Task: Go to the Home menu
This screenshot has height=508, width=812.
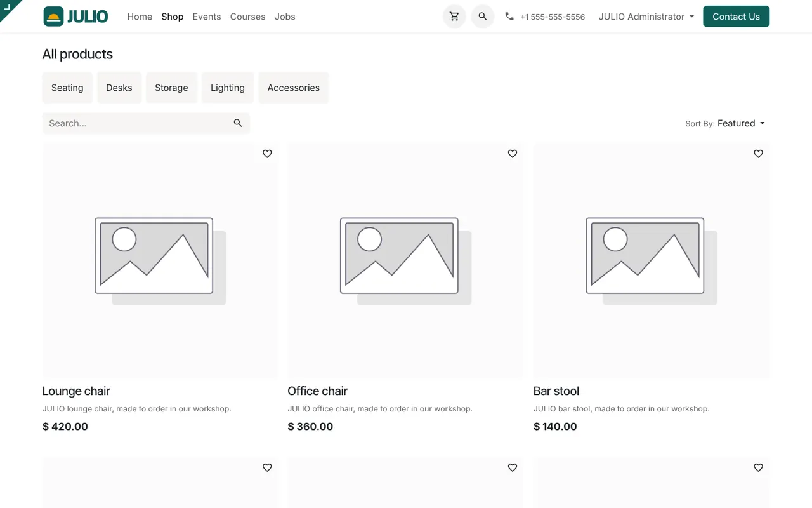Action: pyautogui.click(x=140, y=17)
